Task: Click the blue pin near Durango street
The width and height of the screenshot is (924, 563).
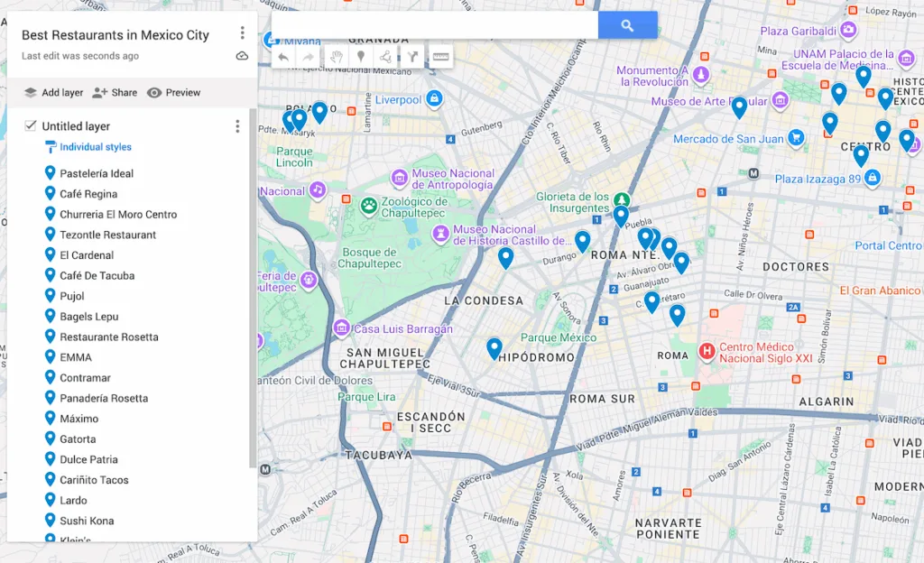Action: [x=583, y=242]
